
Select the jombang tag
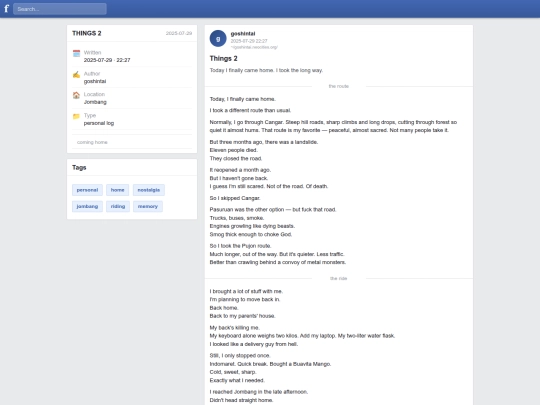click(87, 206)
